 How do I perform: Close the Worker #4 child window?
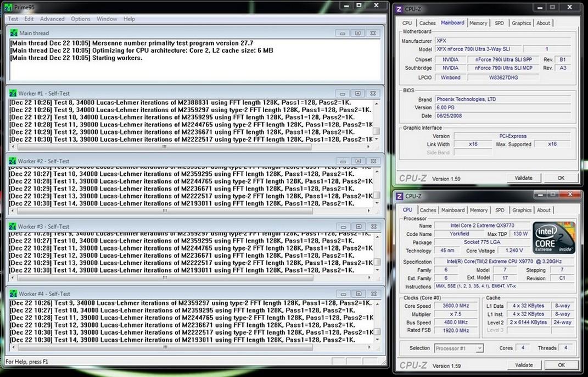(374, 294)
